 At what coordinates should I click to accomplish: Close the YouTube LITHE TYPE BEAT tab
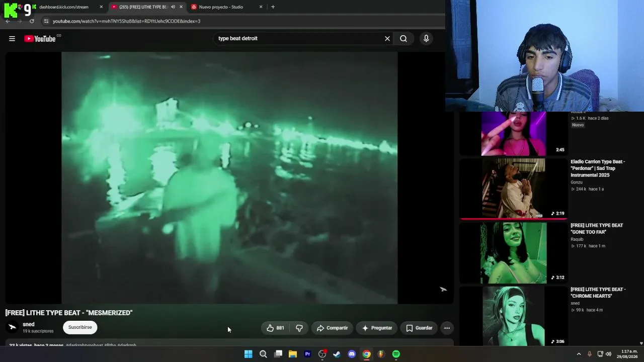(181, 7)
